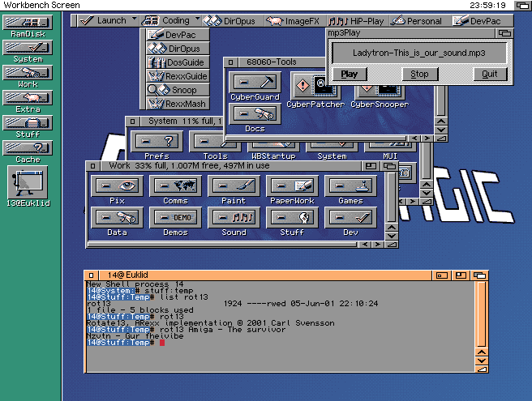The height and width of the screenshot is (401, 532).
Task: Choose DosGuide from the Coding menu
Action: 178,62
